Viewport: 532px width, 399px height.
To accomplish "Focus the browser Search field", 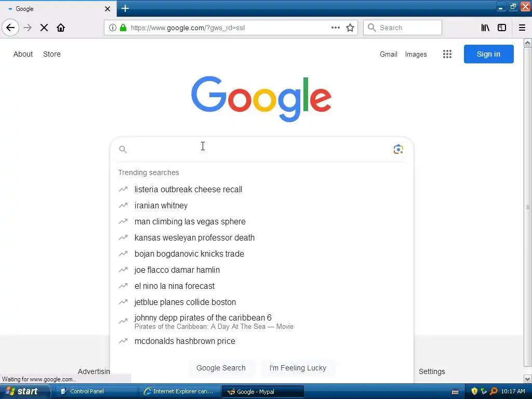I will (403, 28).
